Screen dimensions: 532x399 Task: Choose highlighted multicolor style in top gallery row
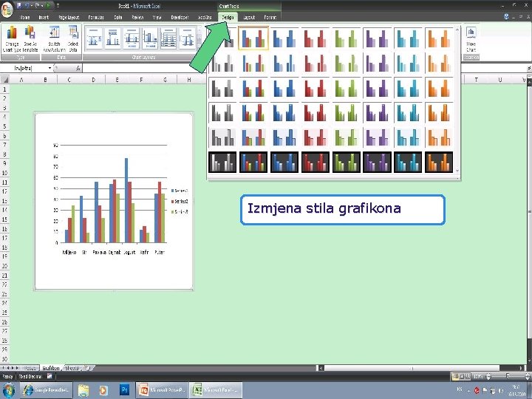(x=253, y=38)
